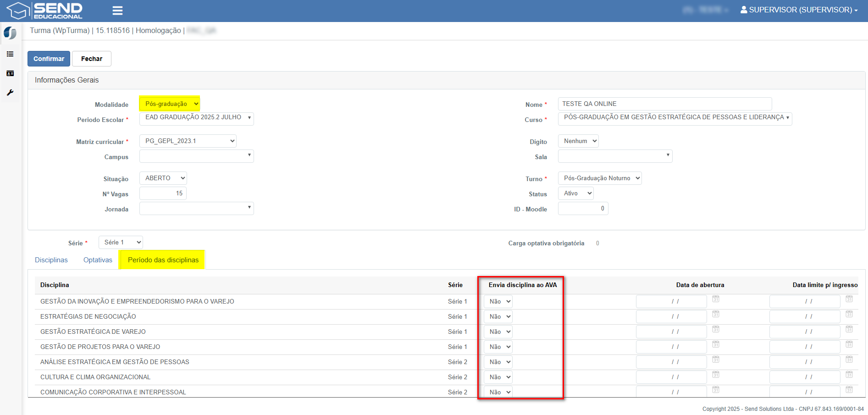Change Envia ao AVA for Cultura e Clima Organizacional
Screen dimensions: 868x415
click(498, 377)
